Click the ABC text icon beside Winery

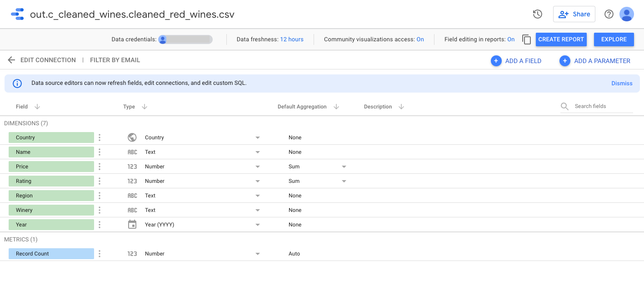point(132,210)
